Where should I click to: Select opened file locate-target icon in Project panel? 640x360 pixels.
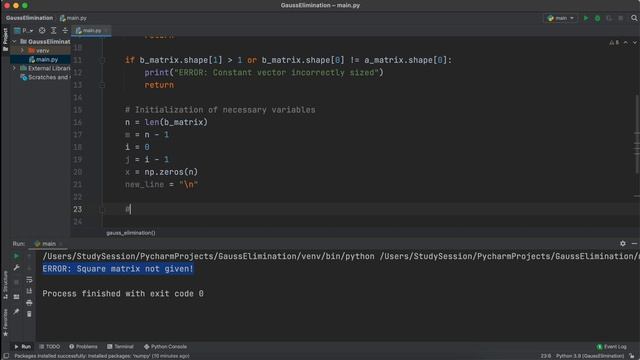pyautogui.click(x=42, y=31)
